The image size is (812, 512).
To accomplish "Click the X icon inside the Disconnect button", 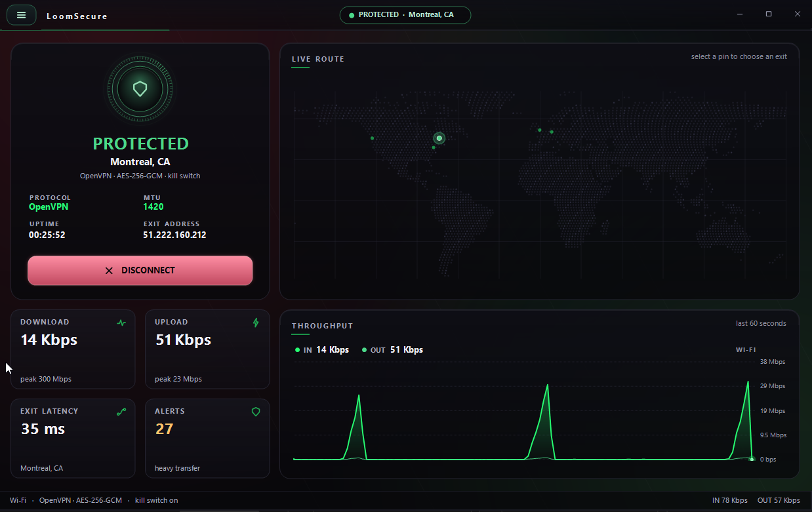I will coord(109,271).
